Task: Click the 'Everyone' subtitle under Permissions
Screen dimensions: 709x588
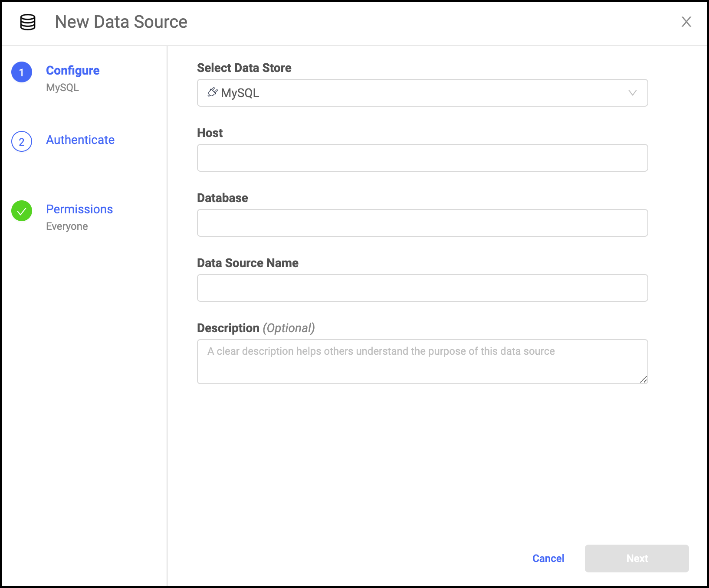Action: click(x=67, y=226)
